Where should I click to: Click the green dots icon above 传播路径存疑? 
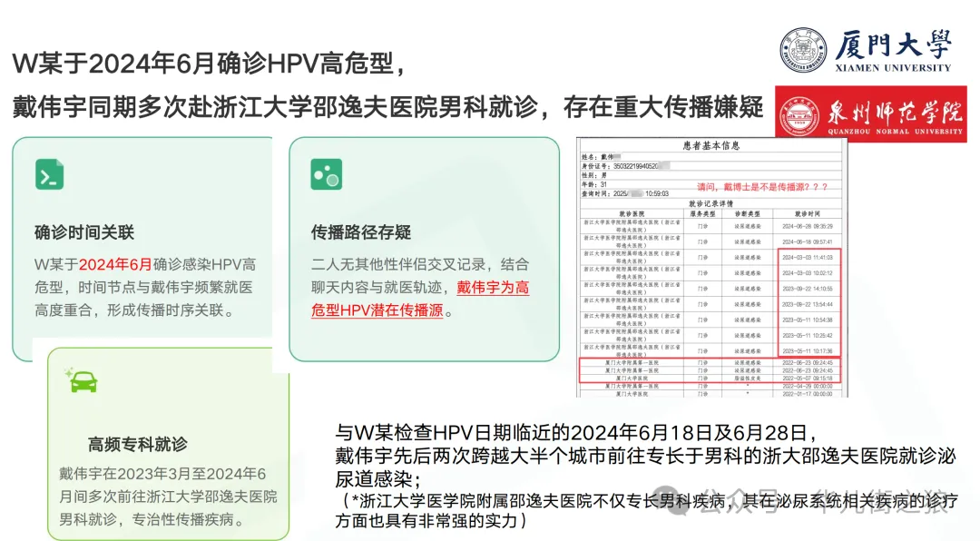tap(327, 174)
